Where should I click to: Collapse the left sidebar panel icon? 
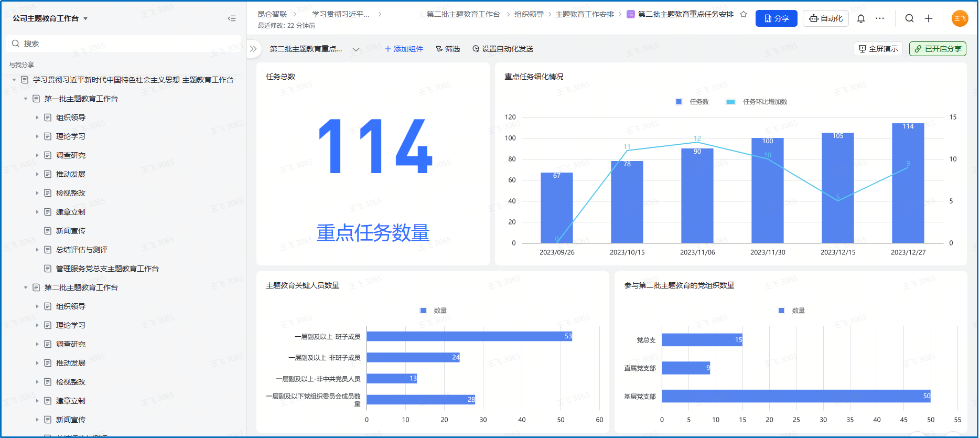232,18
